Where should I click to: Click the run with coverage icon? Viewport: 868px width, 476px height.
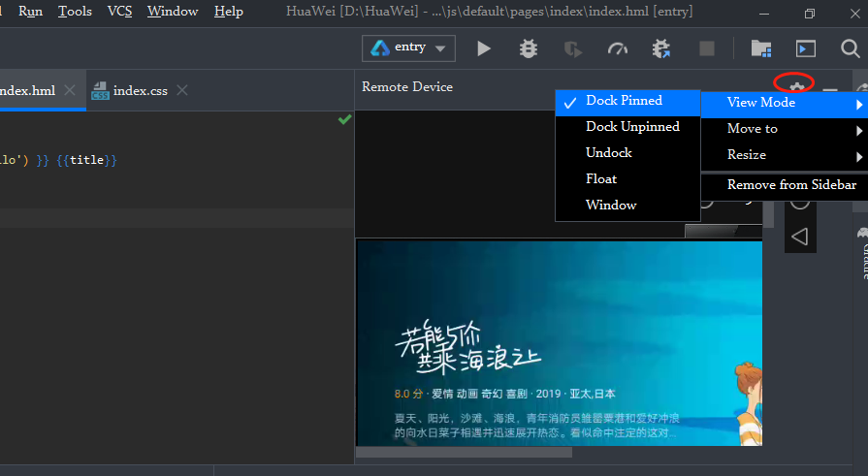click(572, 49)
